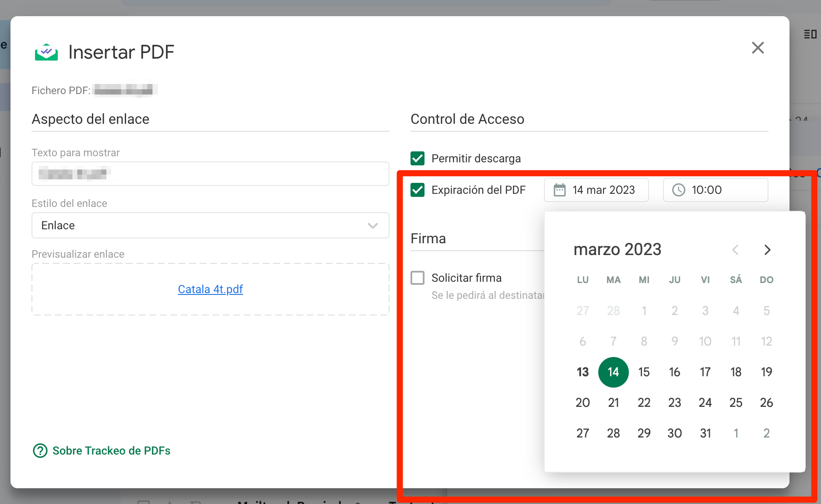Click the Mailtrack envelope logo
The width and height of the screenshot is (821, 504).
click(46, 52)
